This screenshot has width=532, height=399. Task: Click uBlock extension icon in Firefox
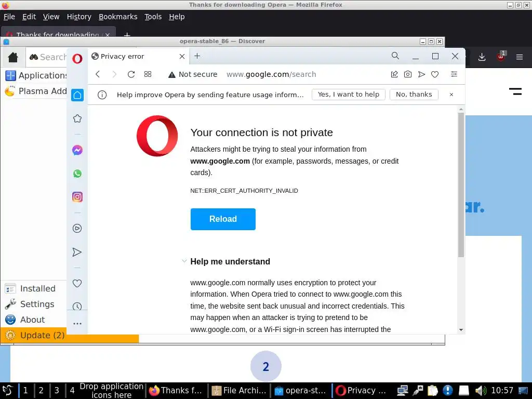tap(501, 57)
